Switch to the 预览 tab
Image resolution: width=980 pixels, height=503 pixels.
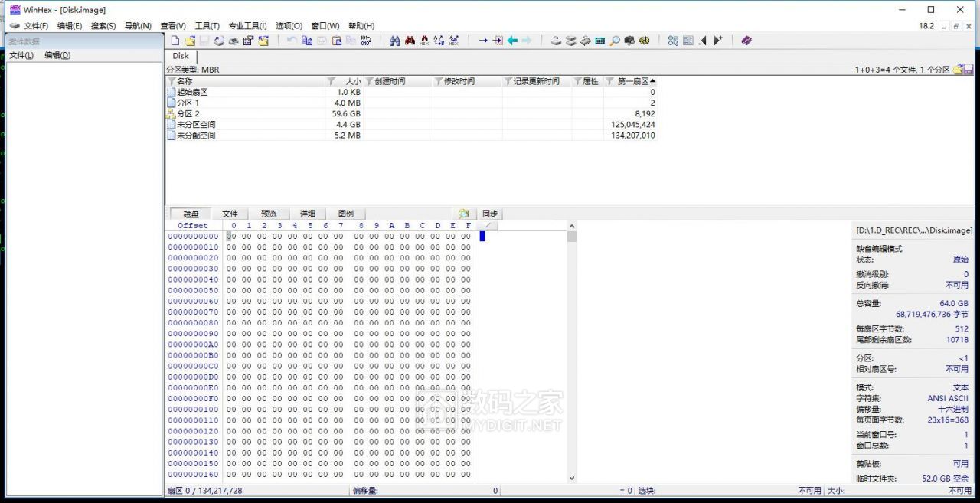pyautogui.click(x=269, y=214)
